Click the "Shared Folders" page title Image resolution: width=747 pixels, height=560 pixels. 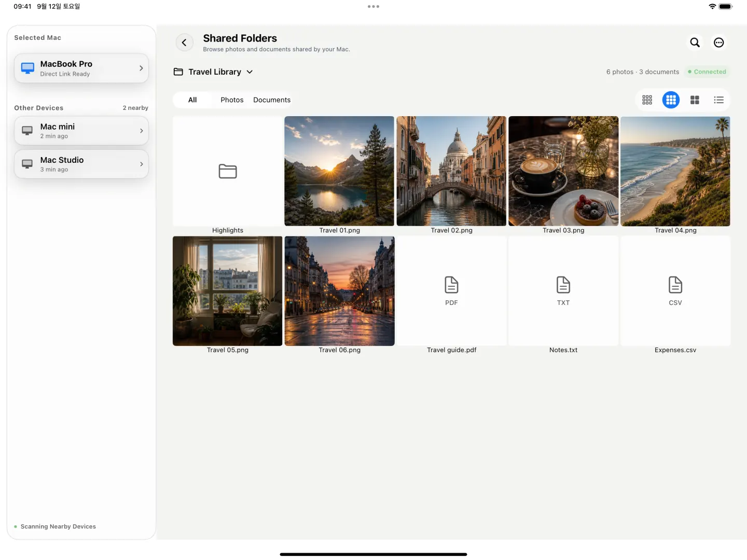tap(240, 38)
